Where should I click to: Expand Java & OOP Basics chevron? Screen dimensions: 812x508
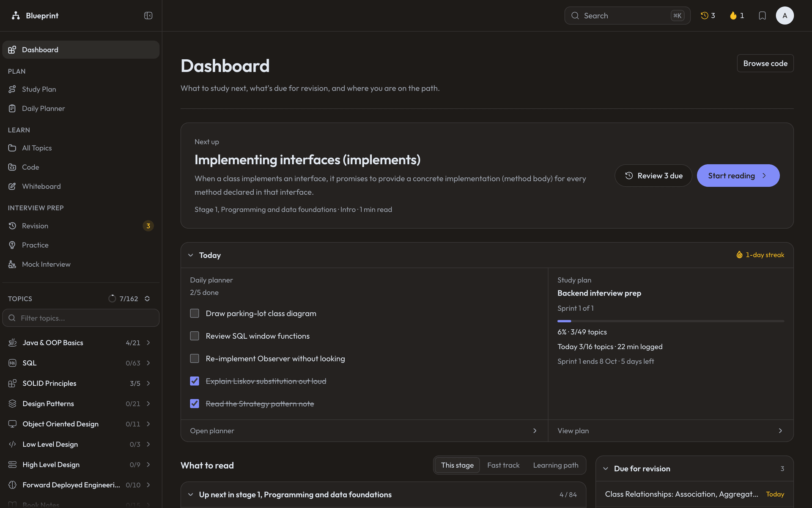tap(148, 342)
